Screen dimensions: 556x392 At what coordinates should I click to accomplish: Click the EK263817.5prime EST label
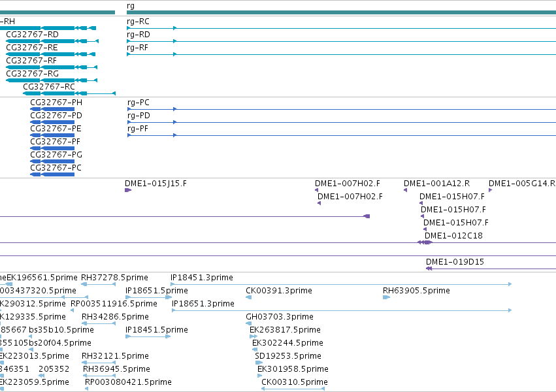(x=285, y=330)
